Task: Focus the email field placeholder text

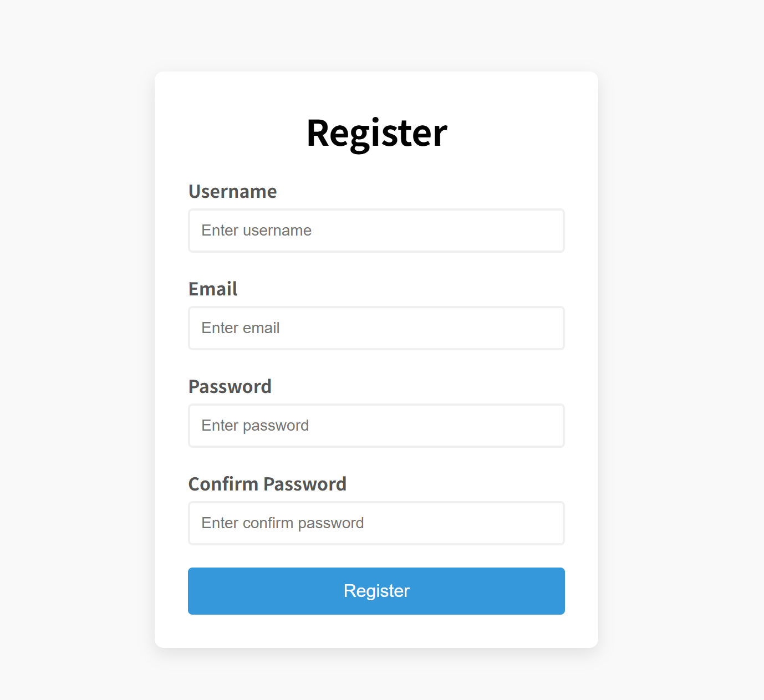Action: (x=241, y=328)
